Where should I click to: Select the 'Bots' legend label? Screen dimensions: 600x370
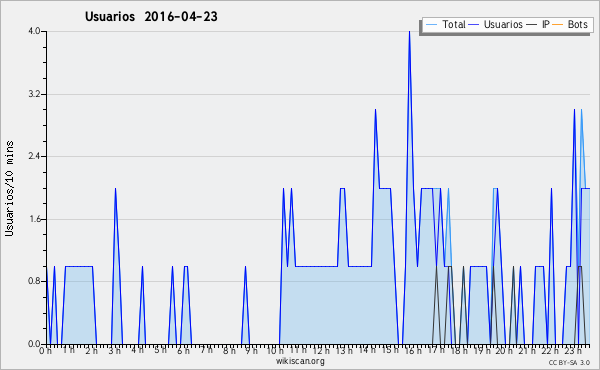pyautogui.click(x=577, y=24)
